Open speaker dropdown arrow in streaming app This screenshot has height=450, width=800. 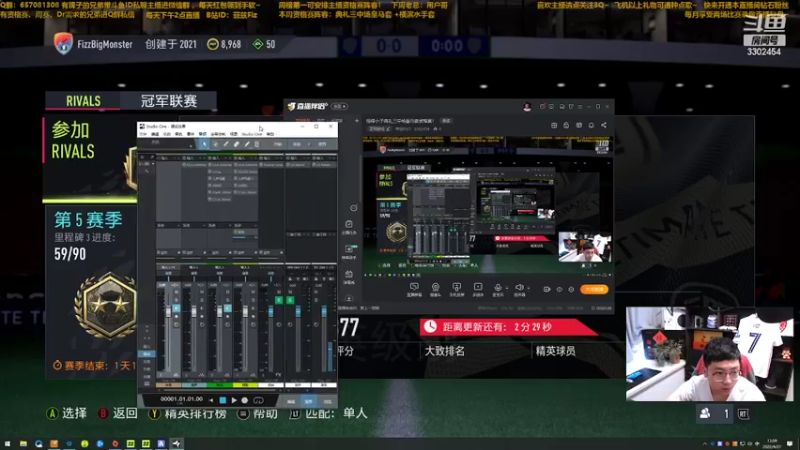coord(528,288)
